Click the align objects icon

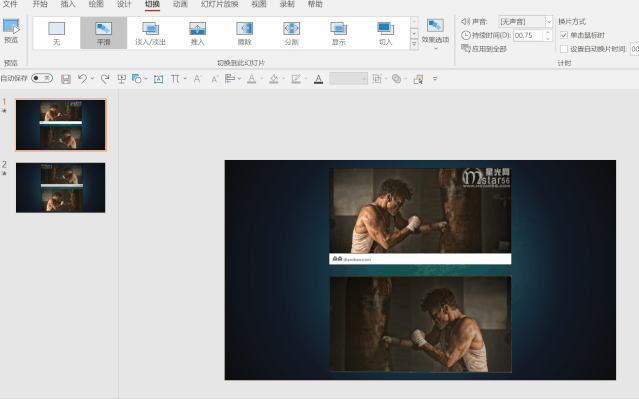tap(230, 79)
